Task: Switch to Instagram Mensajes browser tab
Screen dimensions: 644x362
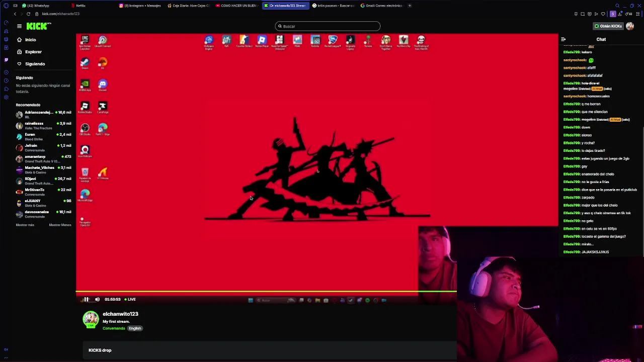Action: pyautogui.click(x=141, y=6)
